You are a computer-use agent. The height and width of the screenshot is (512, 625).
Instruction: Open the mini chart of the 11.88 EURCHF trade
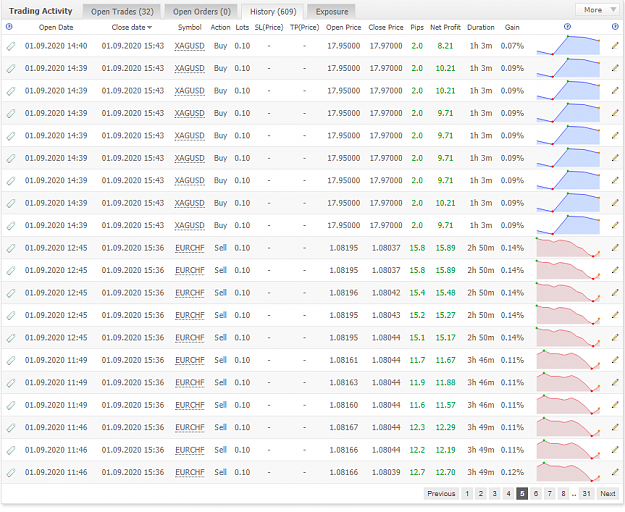tap(568, 382)
